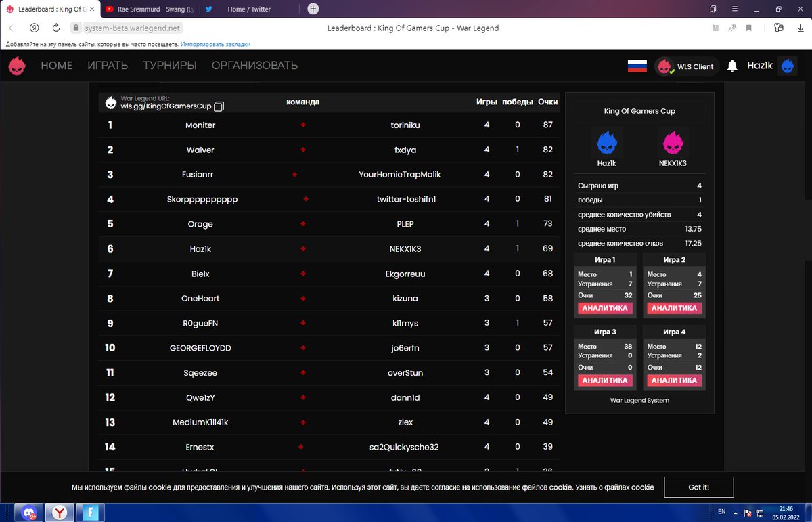Screen dimensions: 812x522
Task: Click player name Qwe1zY
Action: click(x=200, y=397)
